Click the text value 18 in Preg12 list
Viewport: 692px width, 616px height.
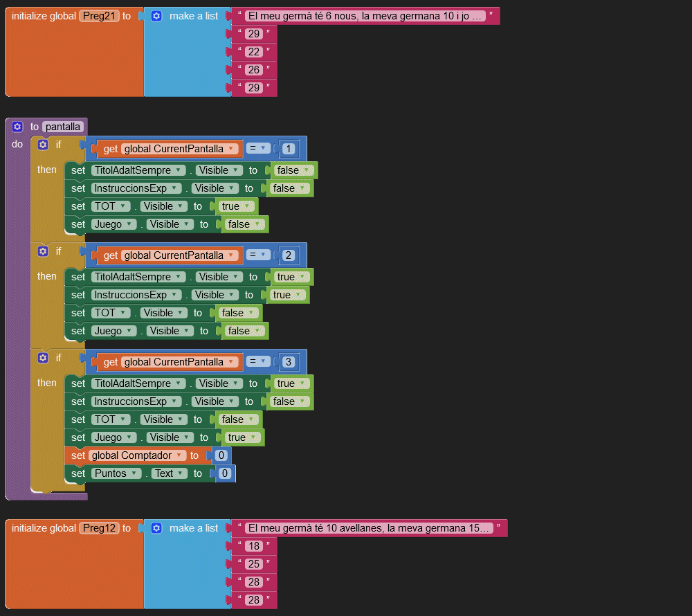[254, 546]
